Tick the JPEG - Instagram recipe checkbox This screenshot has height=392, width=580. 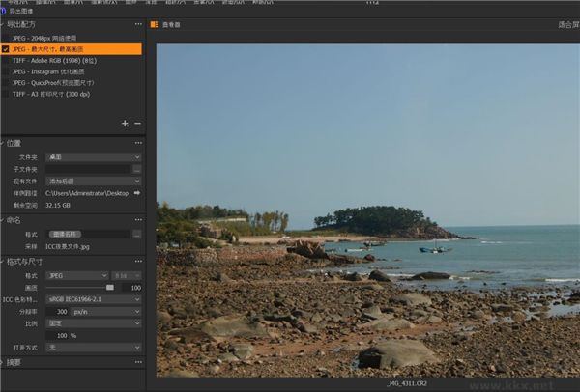(7, 71)
